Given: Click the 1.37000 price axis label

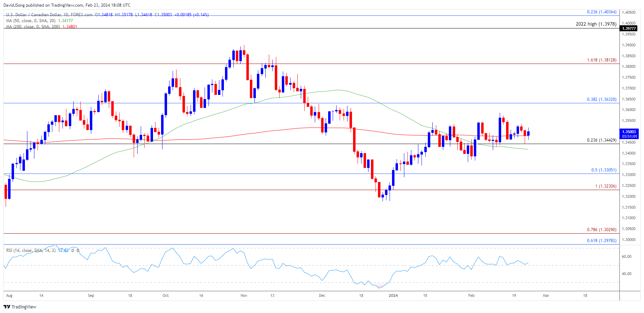Looking at the screenshot, I should (x=629, y=88).
